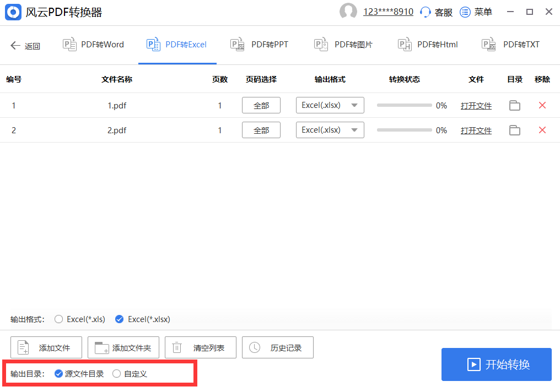Click the 文件名称 column header
This screenshot has width=560, height=392.
117,79
